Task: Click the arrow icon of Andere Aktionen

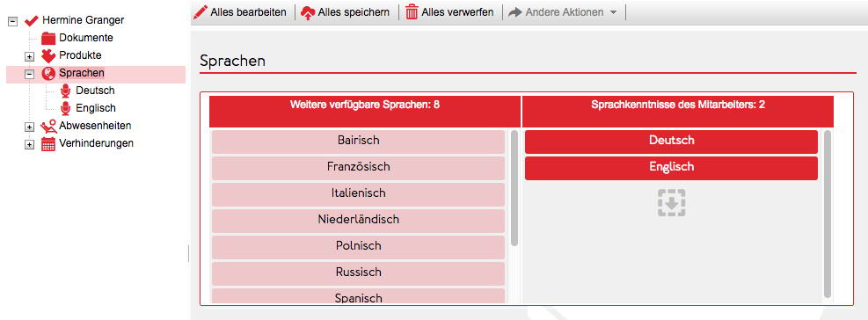Action: click(514, 12)
